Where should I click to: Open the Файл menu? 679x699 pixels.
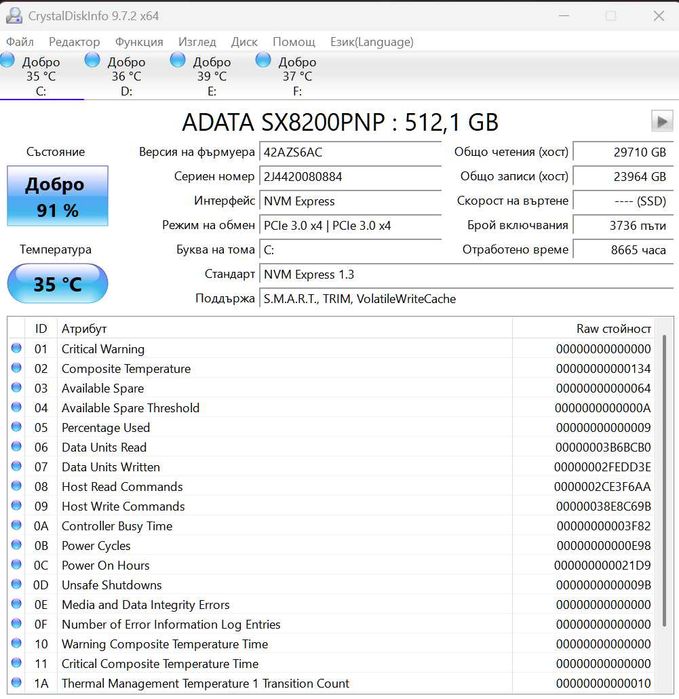[x=20, y=42]
